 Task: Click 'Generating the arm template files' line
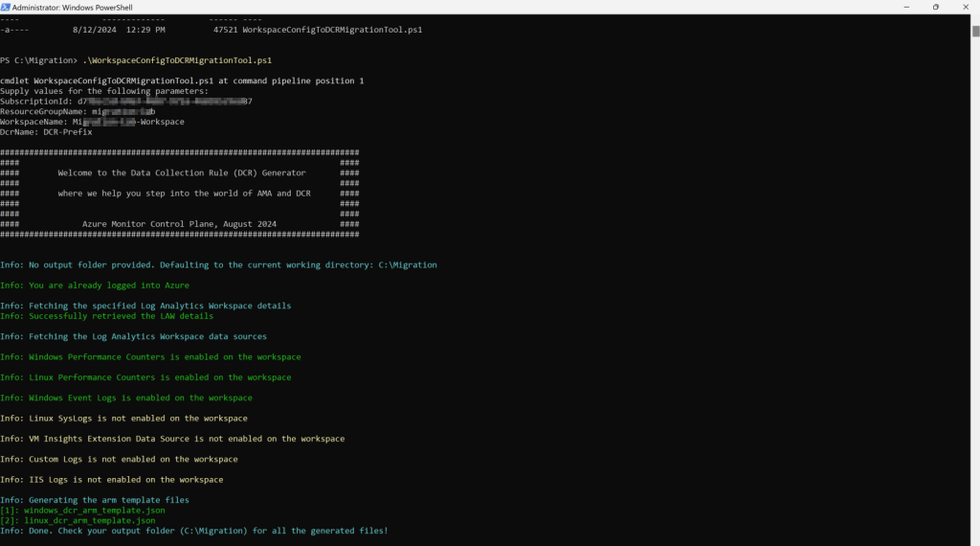click(x=95, y=500)
